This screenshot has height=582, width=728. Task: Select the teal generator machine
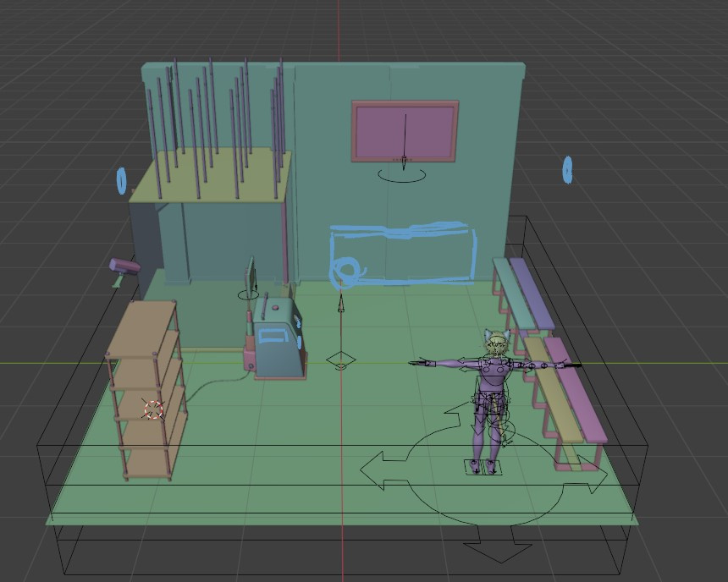point(277,338)
